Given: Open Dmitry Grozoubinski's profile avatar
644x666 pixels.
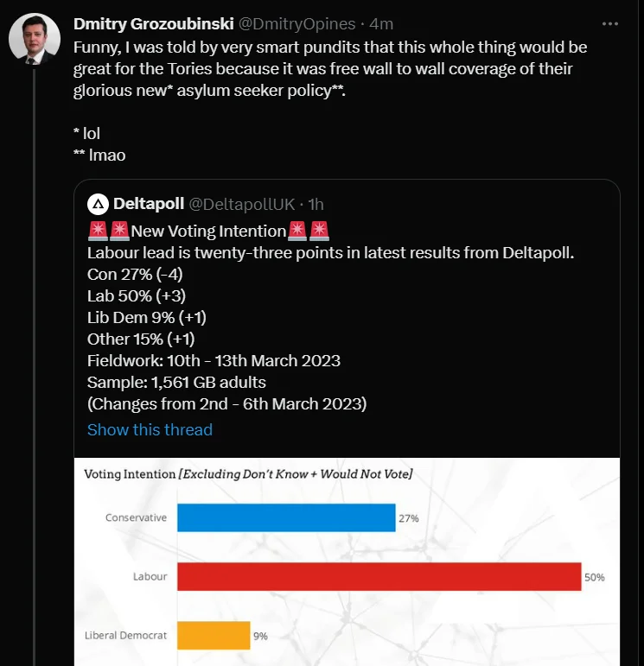Looking at the screenshot, I should (35, 39).
